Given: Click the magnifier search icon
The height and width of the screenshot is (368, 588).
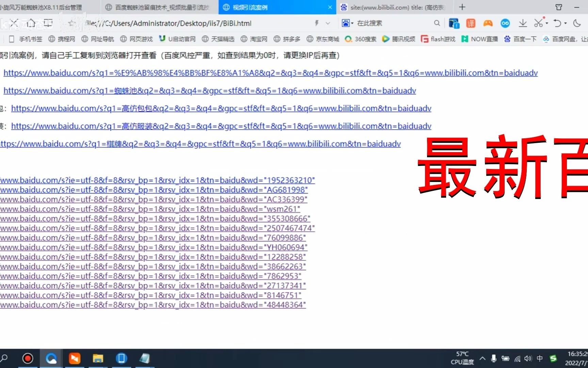Looking at the screenshot, I should (437, 23).
